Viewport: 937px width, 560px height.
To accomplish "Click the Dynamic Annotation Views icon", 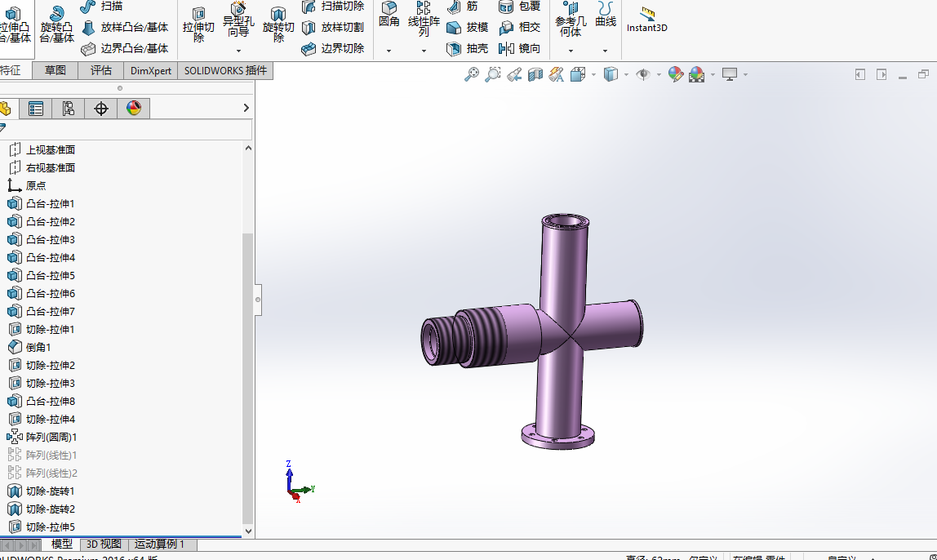I will (557, 74).
